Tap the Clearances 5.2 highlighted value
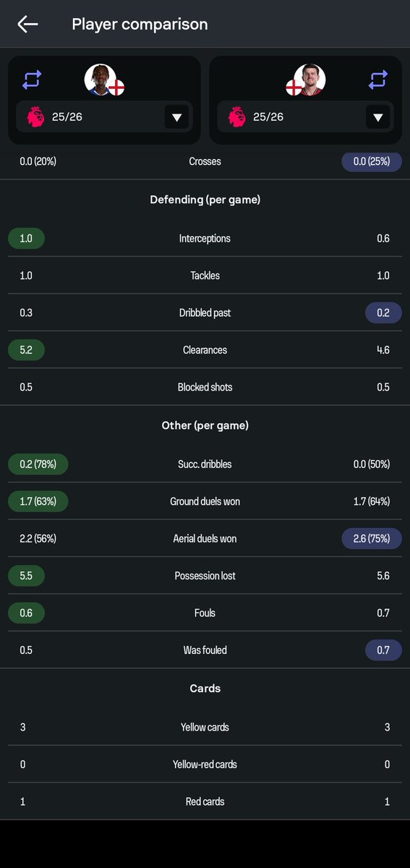 point(26,350)
